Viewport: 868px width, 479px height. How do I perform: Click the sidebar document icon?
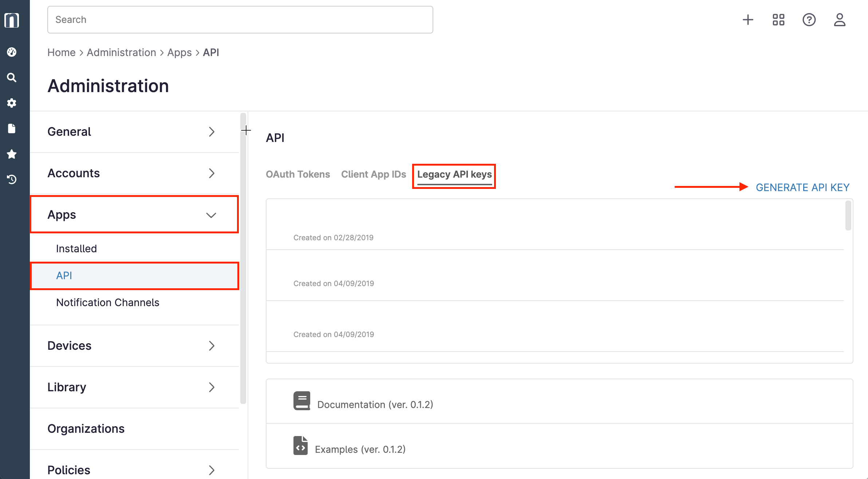12,128
